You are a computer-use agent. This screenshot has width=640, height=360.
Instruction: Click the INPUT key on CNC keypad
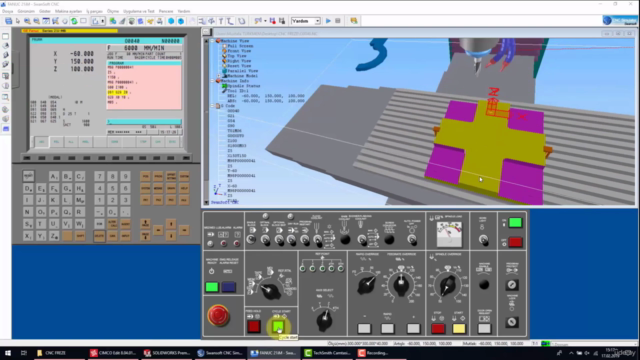click(x=125, y=236)
